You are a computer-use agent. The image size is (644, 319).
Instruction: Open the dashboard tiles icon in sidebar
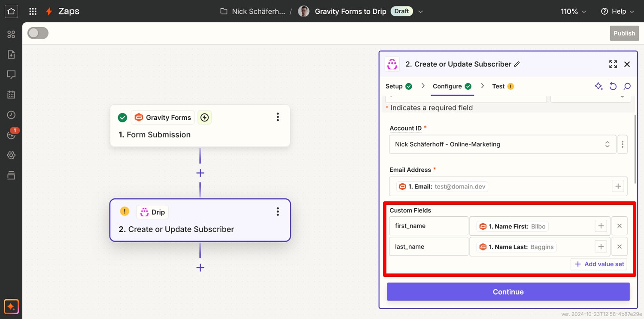[x=11, y=34]
